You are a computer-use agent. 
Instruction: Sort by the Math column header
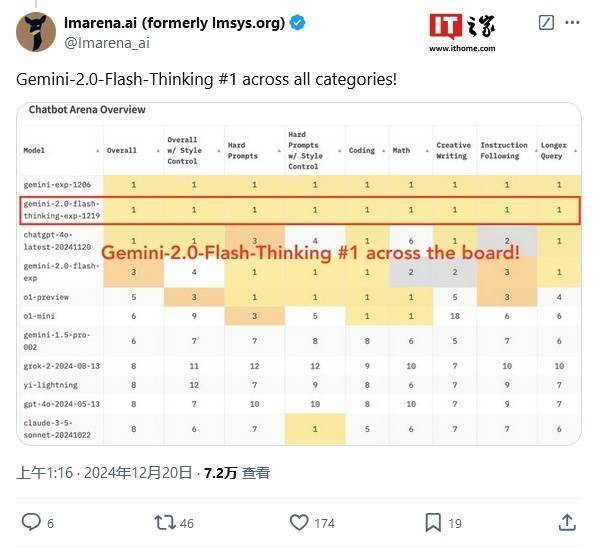pyautogui.click(x=401, y=151)
